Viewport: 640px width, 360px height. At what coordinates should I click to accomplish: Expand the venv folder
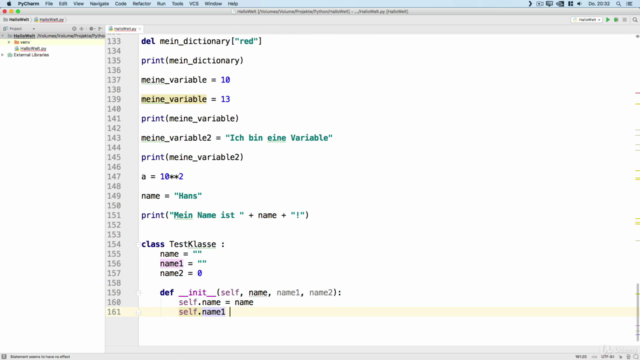9,42
